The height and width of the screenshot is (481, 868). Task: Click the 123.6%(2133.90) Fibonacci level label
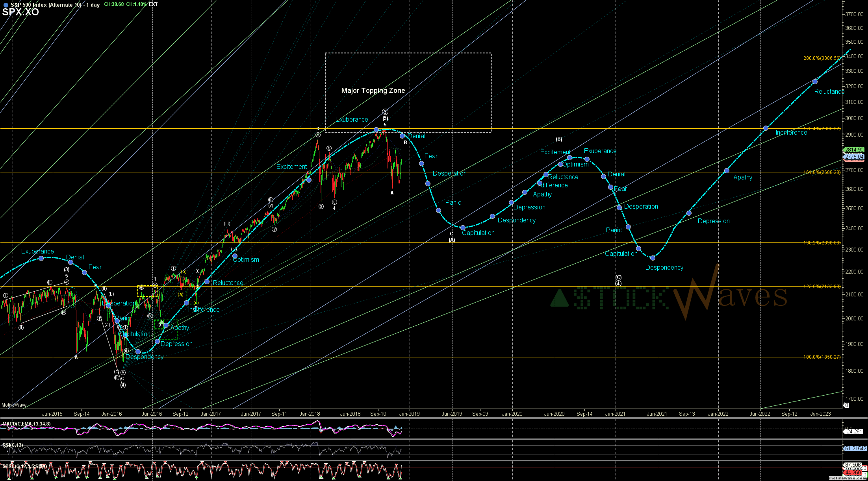tap(822, 287)
